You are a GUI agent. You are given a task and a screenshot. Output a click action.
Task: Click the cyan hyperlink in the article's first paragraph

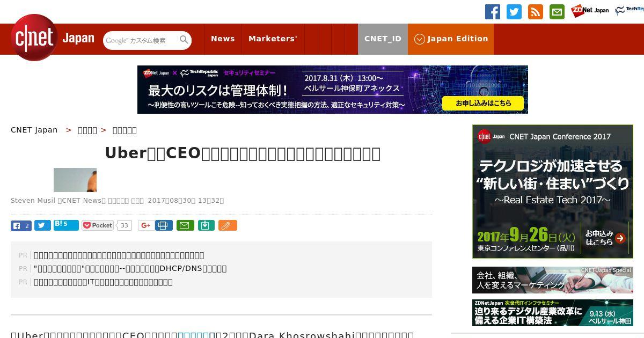(x=193, y=335)
